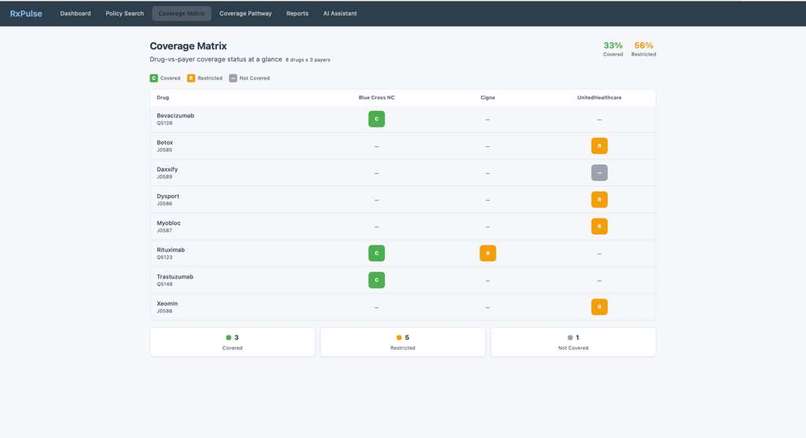Go to Policy Search
This screenshot has height=438, width=806.
tap(125, 13)
